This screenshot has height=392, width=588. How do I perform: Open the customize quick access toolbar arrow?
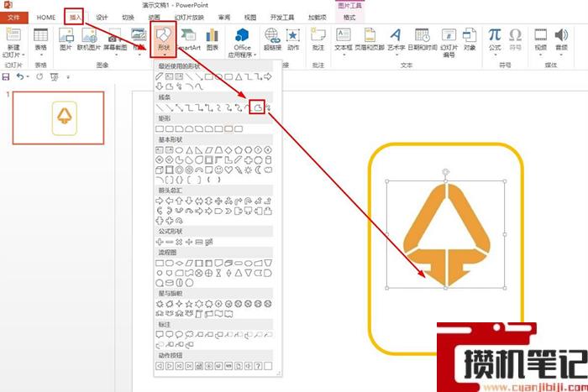(x=68, y=77)
